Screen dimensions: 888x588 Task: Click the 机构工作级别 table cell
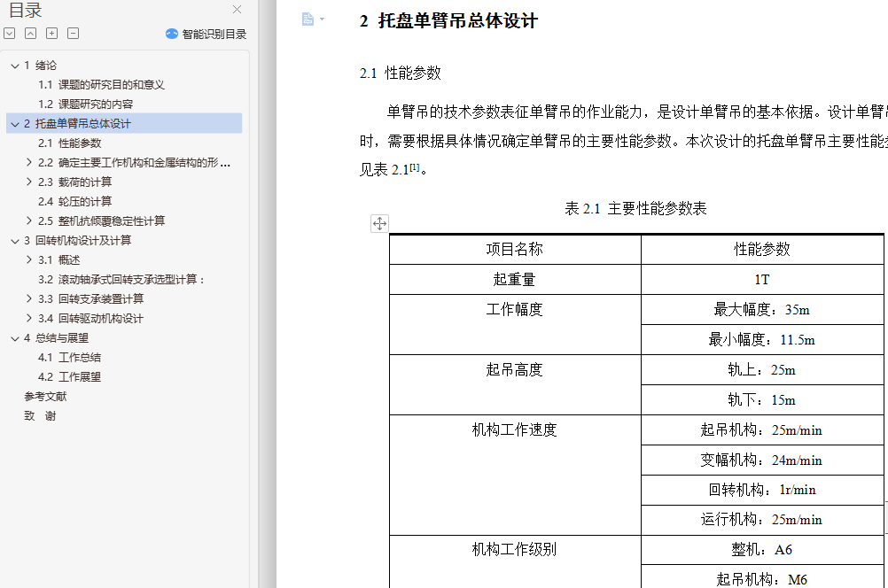click(x=515, y=561)
